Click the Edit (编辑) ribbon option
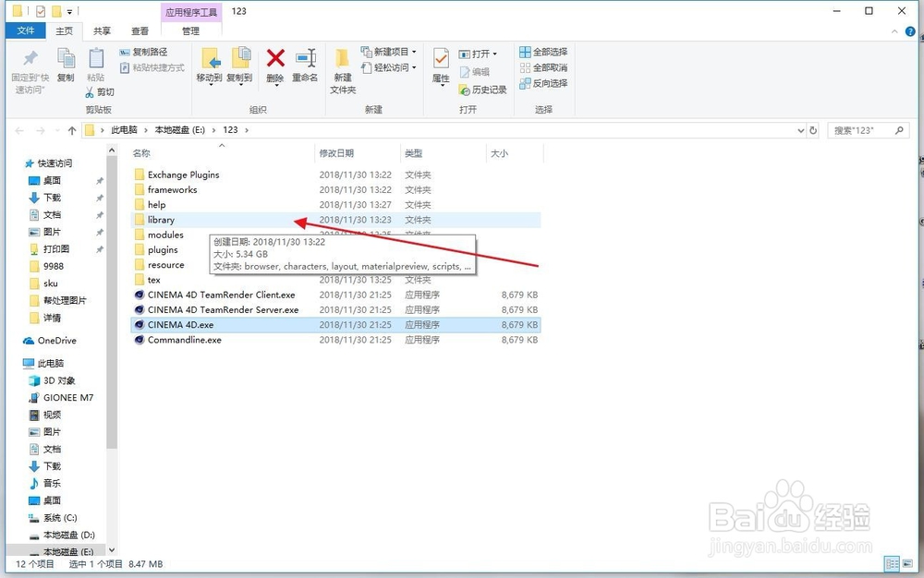 pyautogui.click(x=474, y=72)
